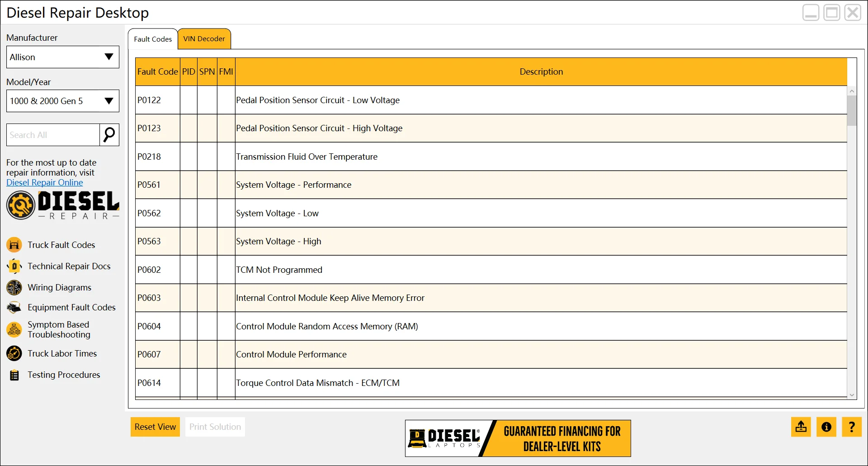Click the question mark help icon
Viewport: 868px width, 466px height.
[x=851, y=427]
